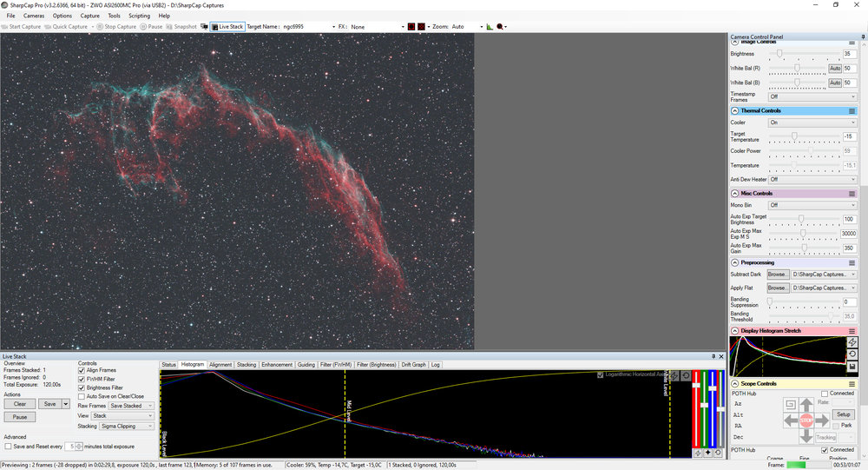Open the Mono Bin dropdown

812,205
